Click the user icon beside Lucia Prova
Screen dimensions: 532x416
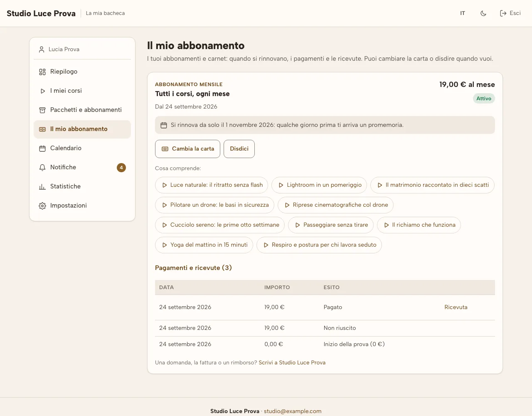pyautogui.click(x=42, y=50)
